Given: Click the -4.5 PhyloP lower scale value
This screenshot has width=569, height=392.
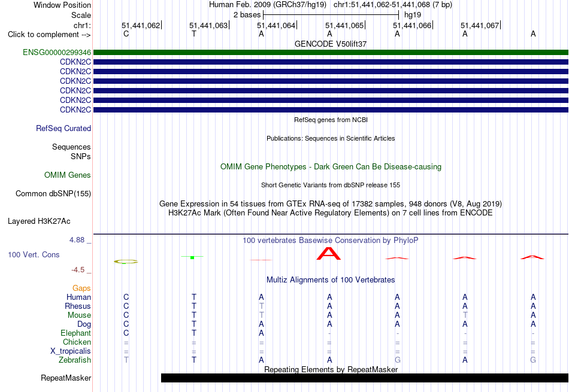Looking at the screenshot, I should 78,270.
